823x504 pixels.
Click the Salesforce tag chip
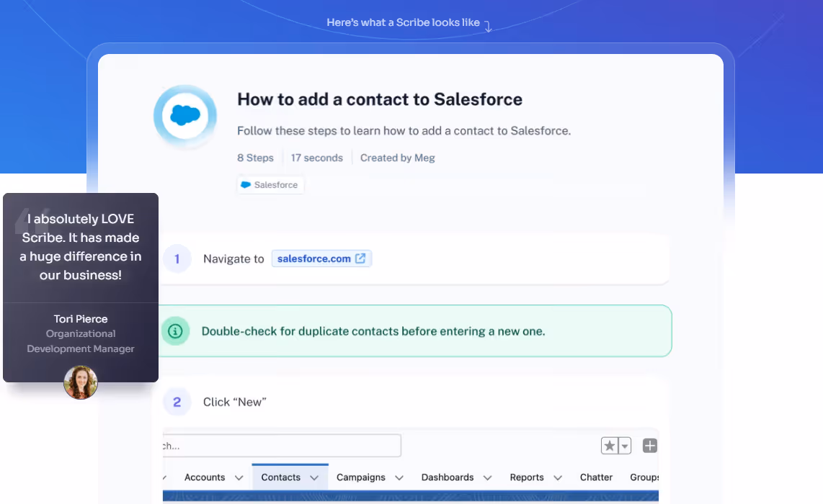click(270, 185)
